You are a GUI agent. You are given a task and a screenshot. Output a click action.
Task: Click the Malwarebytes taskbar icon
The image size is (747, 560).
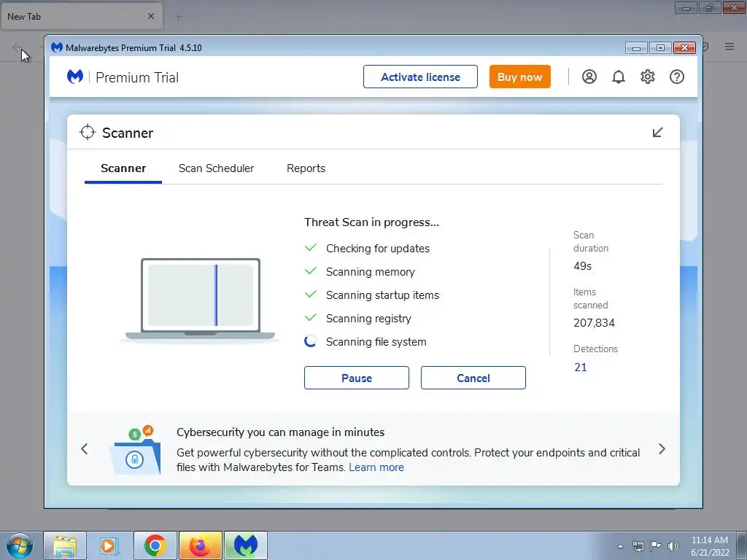[245, 545]
